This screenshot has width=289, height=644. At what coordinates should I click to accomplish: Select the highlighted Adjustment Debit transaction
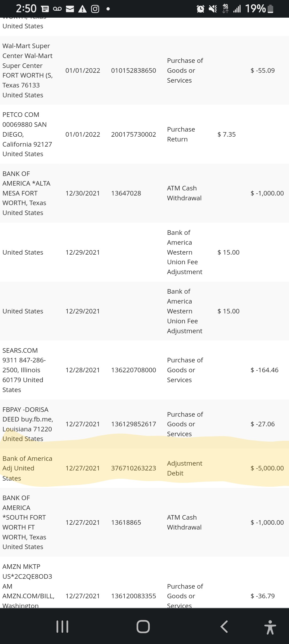(x=144, y=468)
